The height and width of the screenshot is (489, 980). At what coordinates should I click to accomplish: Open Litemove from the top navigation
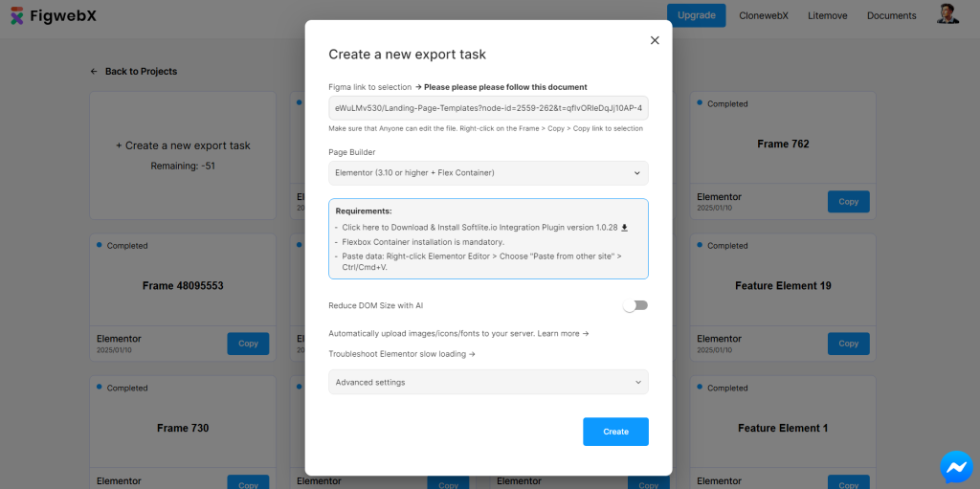[x=828, y=15]
